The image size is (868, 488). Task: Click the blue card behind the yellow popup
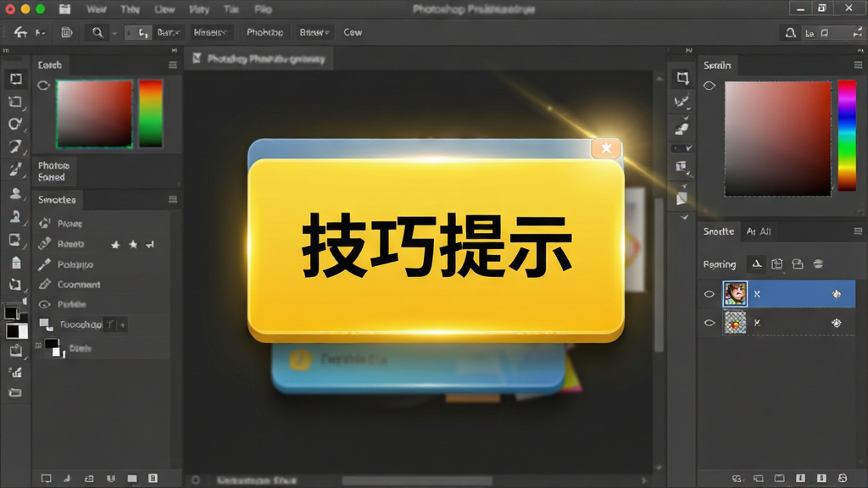point(418,368)
